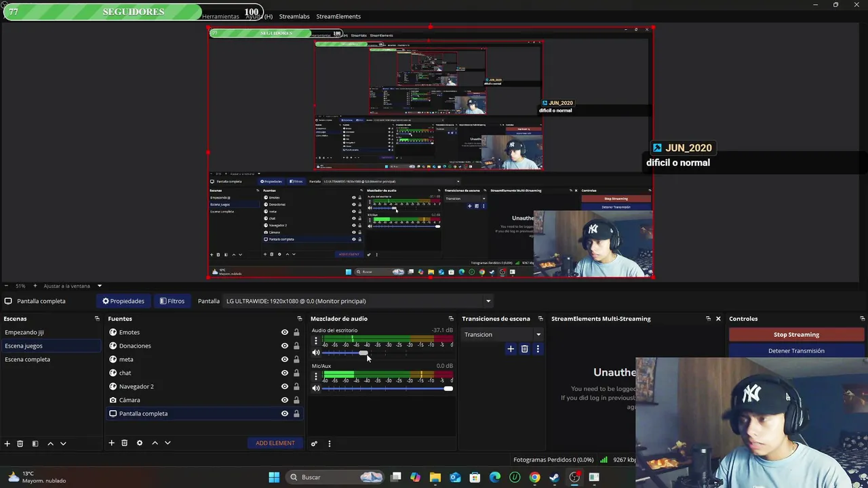Image resolution: width=868 pixels, height=488 pixels.
Task: Undock the Escenas panel
Action: [97, 319]
